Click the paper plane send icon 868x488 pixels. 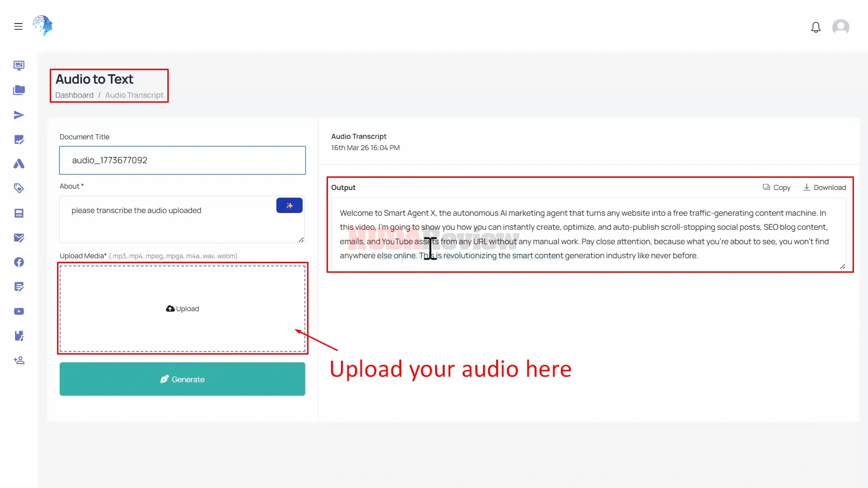(19, 115)
